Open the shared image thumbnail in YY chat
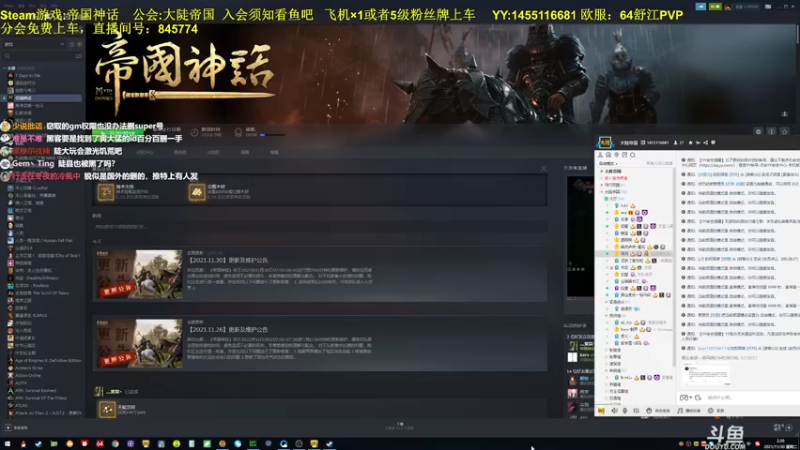Viewport: 800px width, 450px height. point(706,376)
